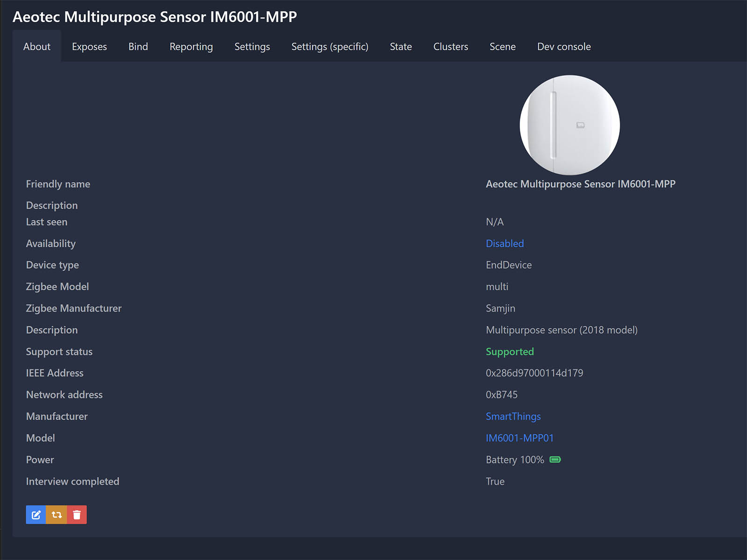Click the blue rename device edit icon
This screenshot has width=747, height=560.
pyautogui.click(x=36, y=515)
